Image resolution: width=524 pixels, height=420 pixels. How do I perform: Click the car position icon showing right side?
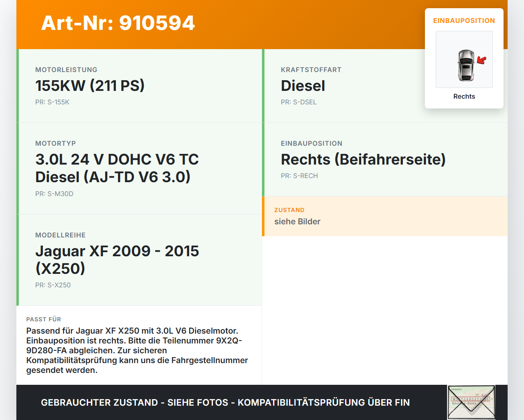pyautogui.click(x=464, y=59)
